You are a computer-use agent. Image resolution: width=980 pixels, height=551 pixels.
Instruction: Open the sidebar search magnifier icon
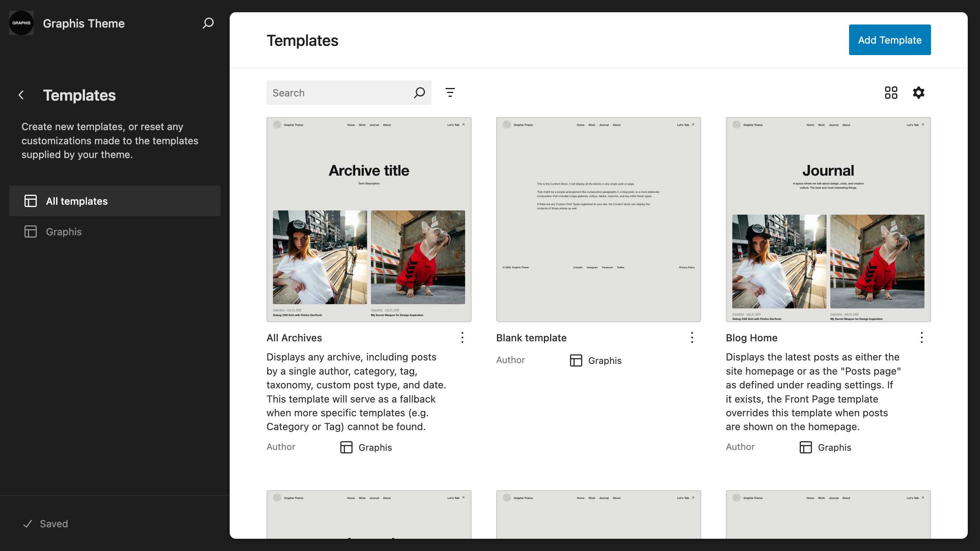(208, 23)
